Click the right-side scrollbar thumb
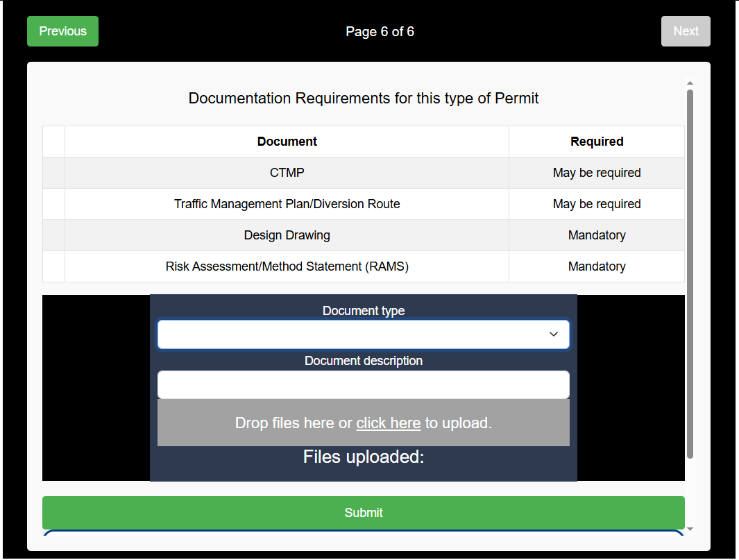This screenshot has height=560, width=739. click(690, 271)
